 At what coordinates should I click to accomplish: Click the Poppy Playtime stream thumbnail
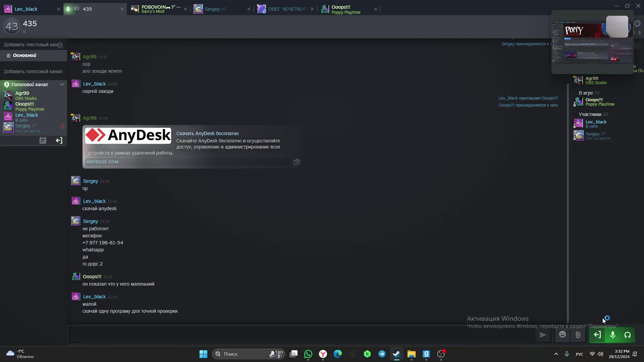[x=592, y=42]
